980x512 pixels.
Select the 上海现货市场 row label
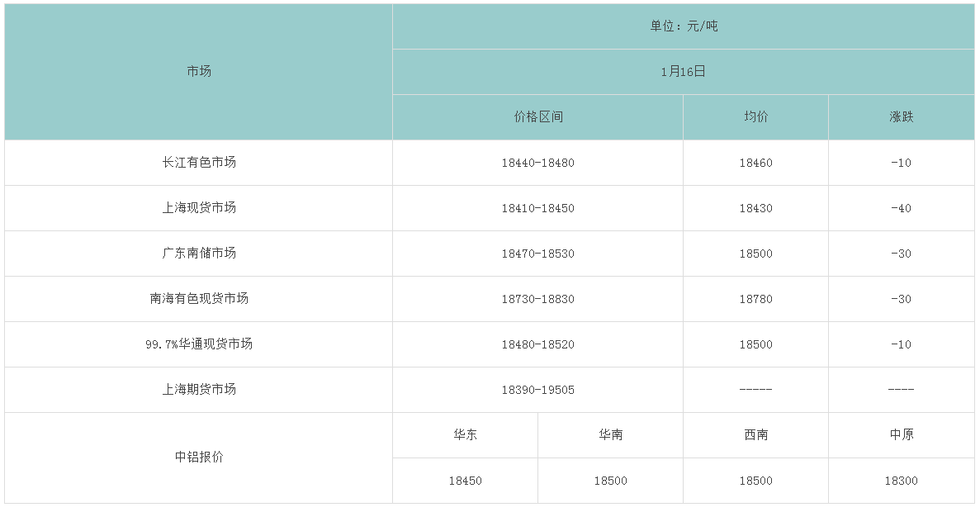(x=199, y=208)
